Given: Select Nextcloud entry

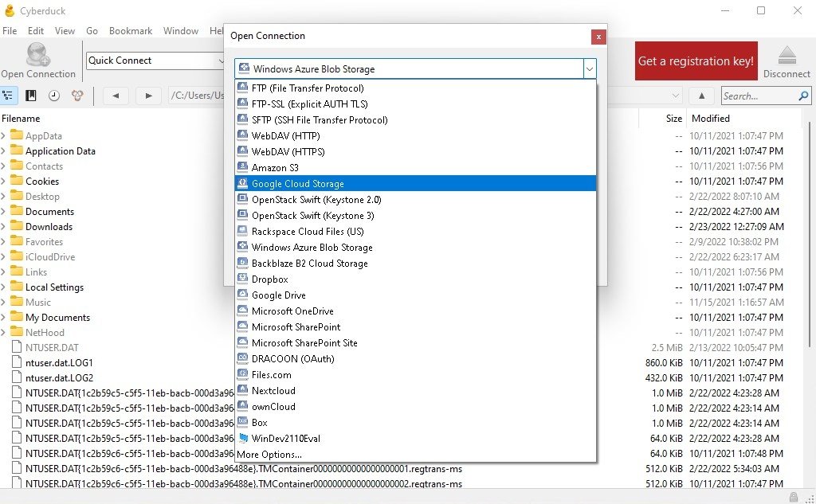Looking at the screenshot, I should pos(415,390).
